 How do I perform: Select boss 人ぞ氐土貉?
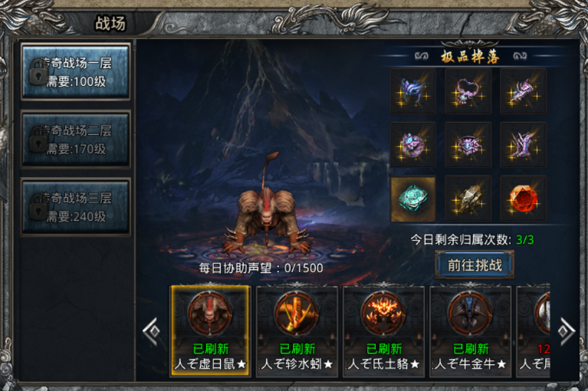pos(383,331)
